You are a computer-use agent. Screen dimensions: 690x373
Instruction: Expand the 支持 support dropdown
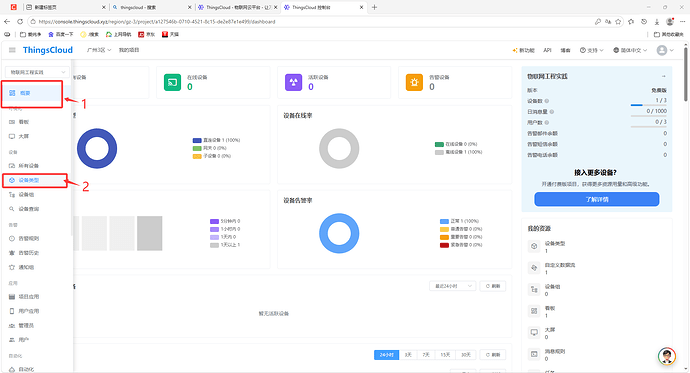(x=591, y=51)
